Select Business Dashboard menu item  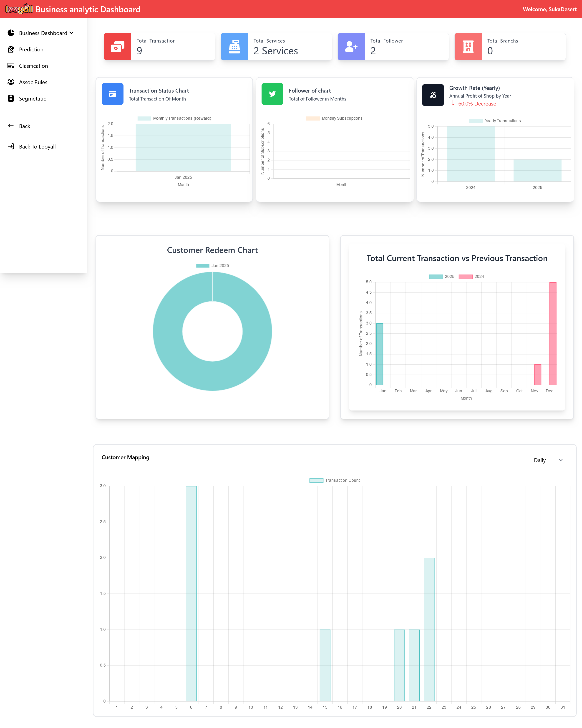[x=43, y=33]
